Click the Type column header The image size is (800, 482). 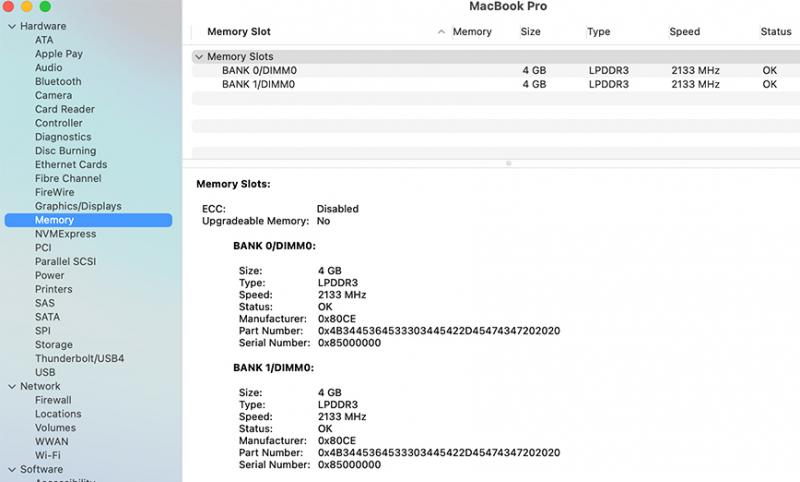click(x=598, y=32)
